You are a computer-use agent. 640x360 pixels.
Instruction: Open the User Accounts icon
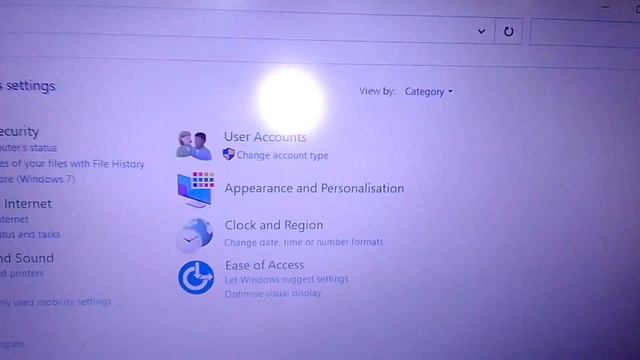(194, 145)
